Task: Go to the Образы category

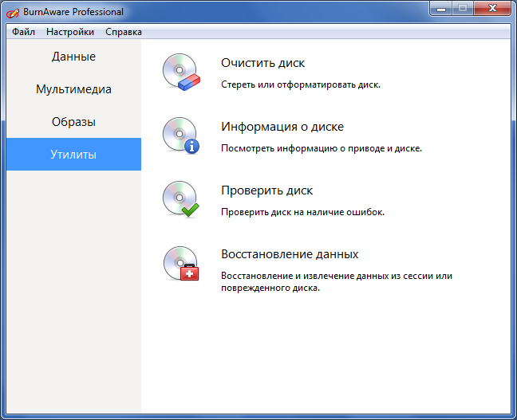Action: tap(73, 122)
